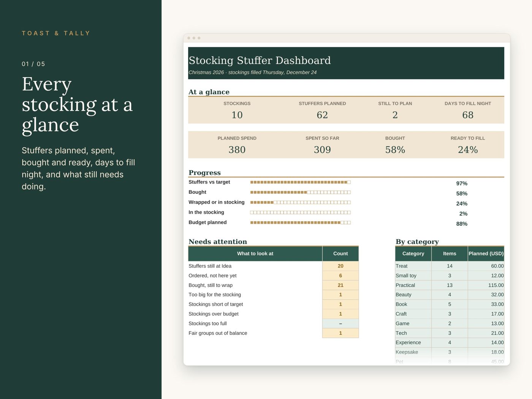Image resolution: width=532 pixels, height=399 pixels.
Task: Select the Count column header
Action: 340,253
